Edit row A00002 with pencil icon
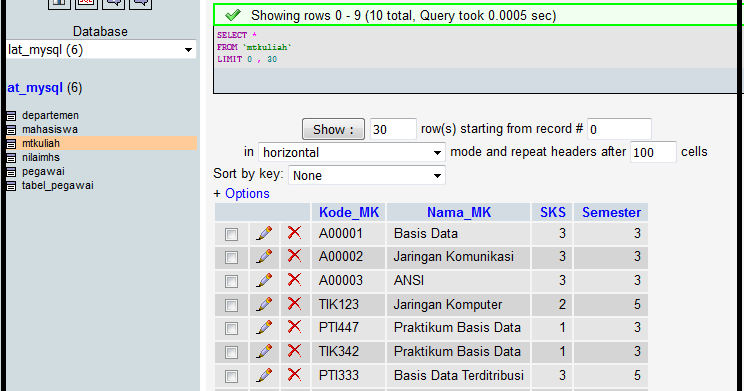 [x=264, y=257]
